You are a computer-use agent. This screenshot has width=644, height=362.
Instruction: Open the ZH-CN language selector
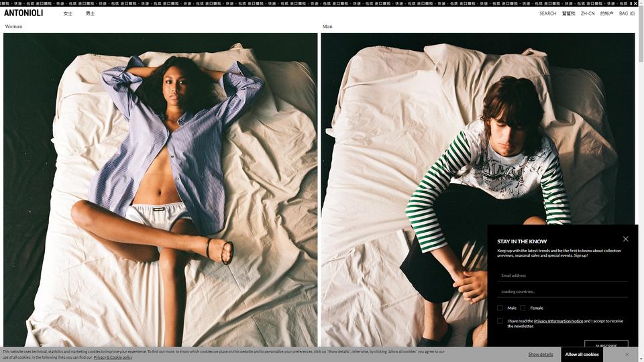coord(588,13)
